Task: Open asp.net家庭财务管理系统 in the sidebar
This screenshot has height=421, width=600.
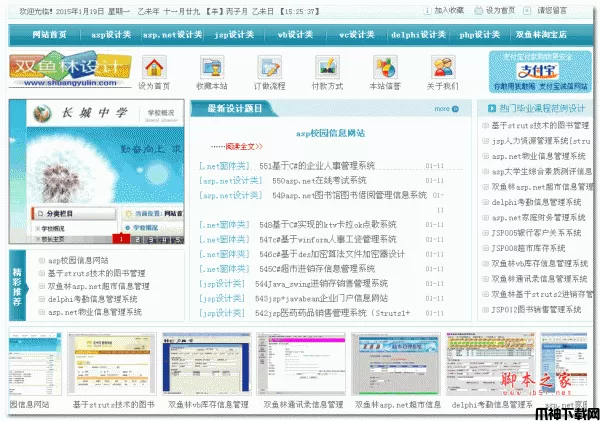Action: tap(538, 217)
